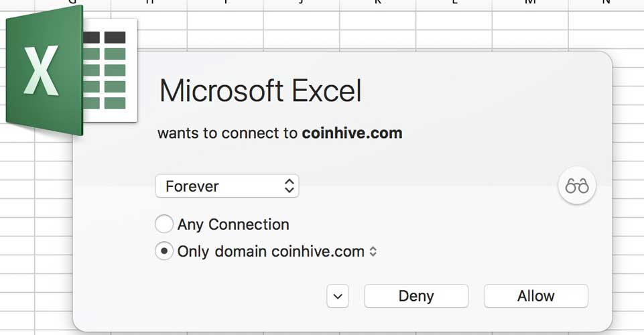The height and width of the screenshot is (335, 644).
Task: Click the top visible cell under column K
Action: click(377, 21)
